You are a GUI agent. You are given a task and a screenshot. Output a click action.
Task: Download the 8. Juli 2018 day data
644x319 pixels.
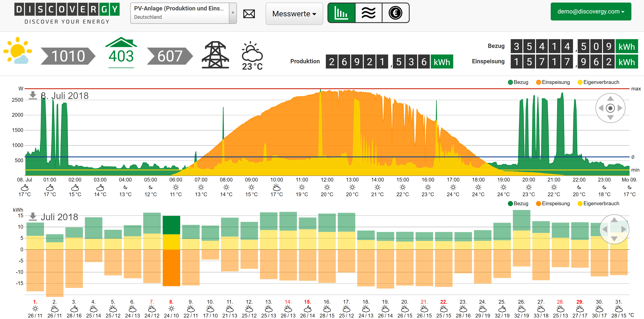click(33, 96)
